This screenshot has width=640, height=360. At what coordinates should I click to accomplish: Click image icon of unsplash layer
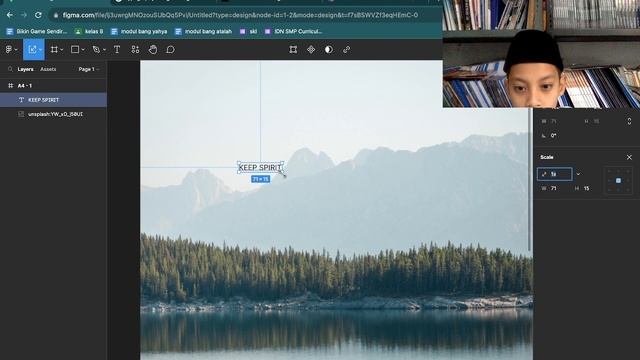21,114
